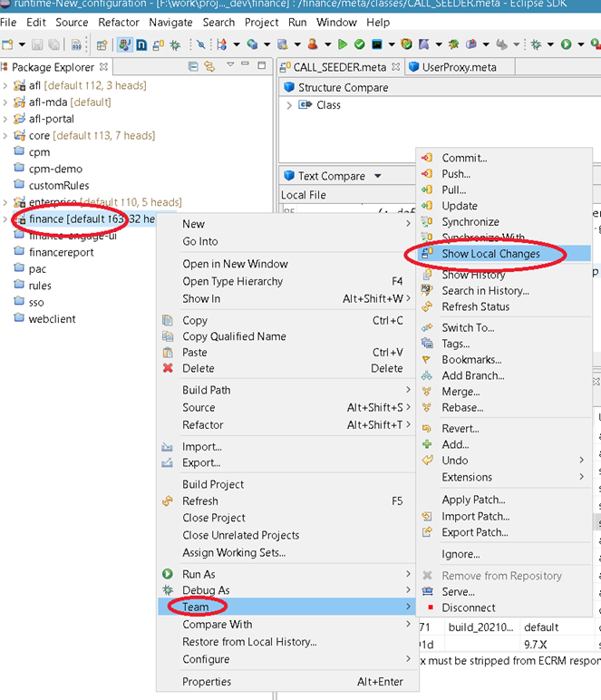Click the Debug As bug icon
Screen dimensions: 601x700
click(167, 590)
